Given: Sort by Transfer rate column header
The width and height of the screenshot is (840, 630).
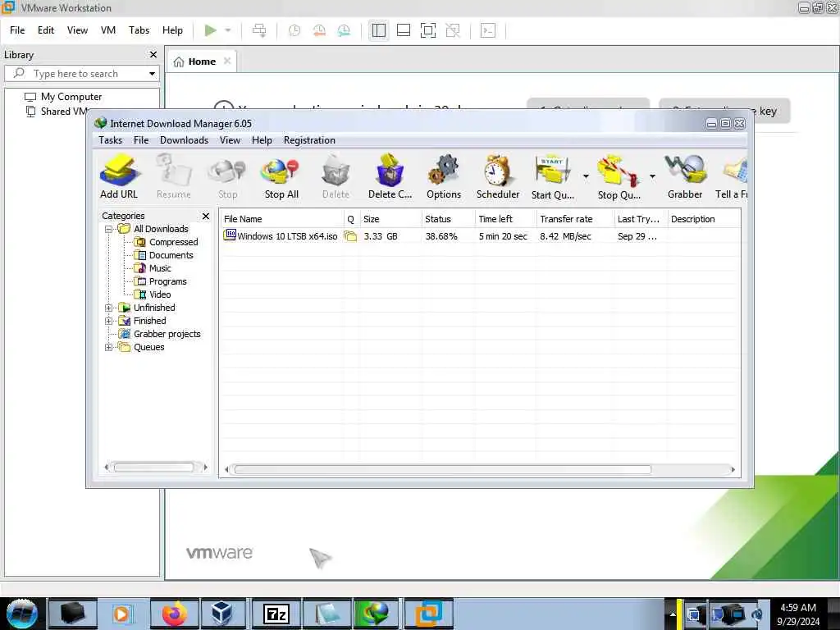Looking at the screenshot, I should [x=574, y=219].
